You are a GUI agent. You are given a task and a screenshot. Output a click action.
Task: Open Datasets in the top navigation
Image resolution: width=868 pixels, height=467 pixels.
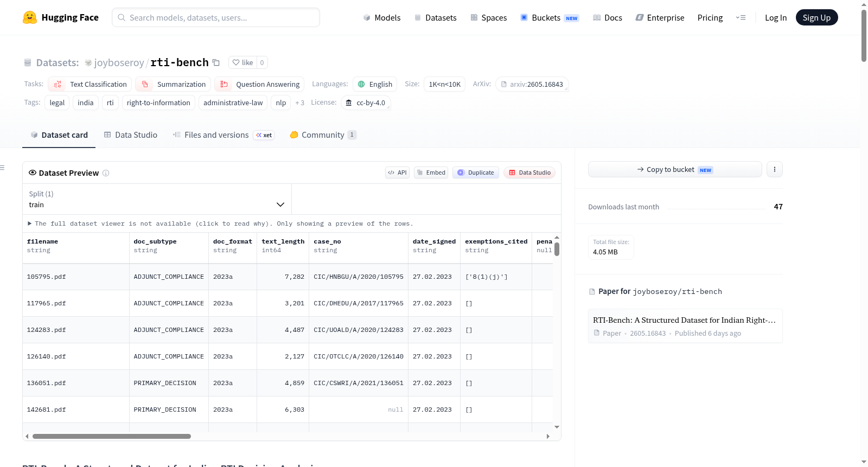436,17
